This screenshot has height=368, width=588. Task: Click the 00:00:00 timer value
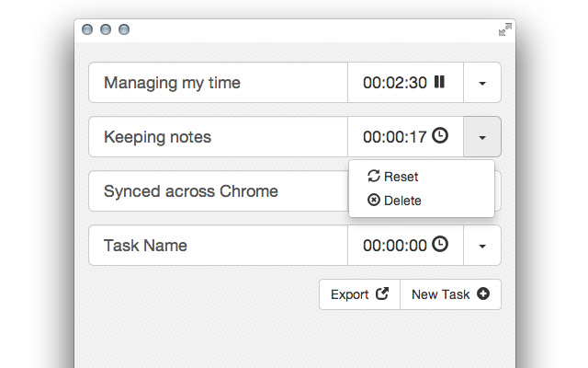pyautogui.click(x=395, y=246)
